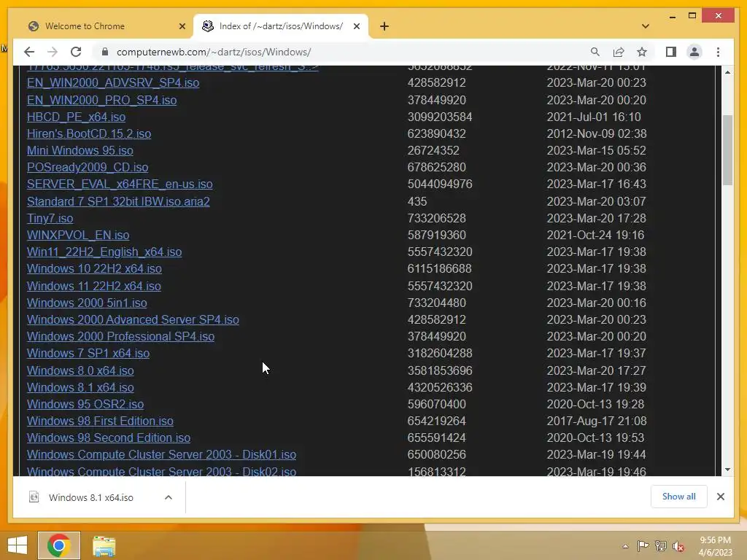
Task: Open a new tab
Action: coord(384,26)
